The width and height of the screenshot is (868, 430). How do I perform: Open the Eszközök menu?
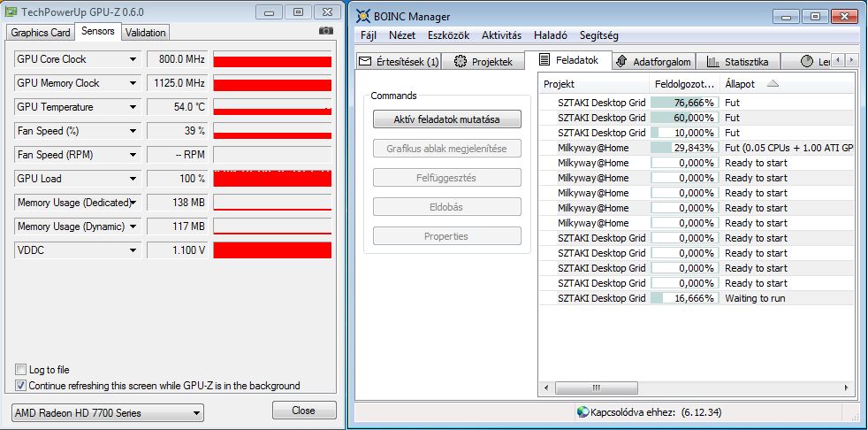point(448,35)
